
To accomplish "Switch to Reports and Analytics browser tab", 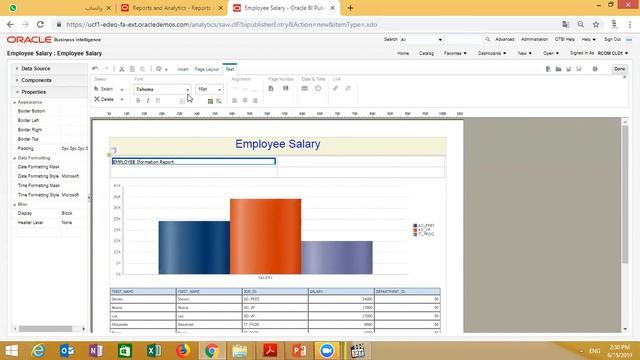I will 171,8.
